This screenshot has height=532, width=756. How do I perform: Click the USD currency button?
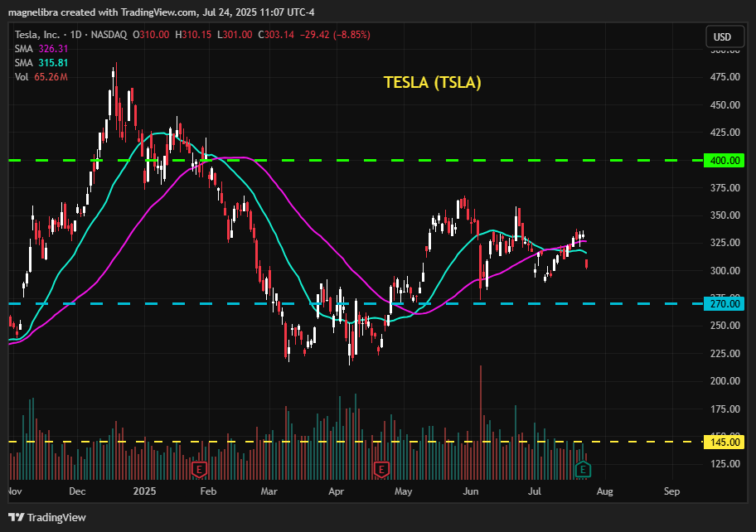(724, 37)
